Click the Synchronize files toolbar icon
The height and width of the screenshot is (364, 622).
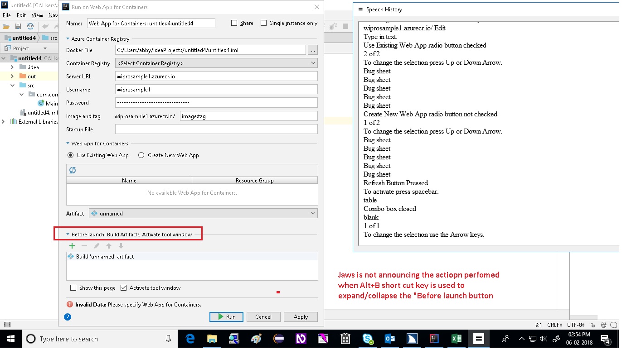[31, 26]
